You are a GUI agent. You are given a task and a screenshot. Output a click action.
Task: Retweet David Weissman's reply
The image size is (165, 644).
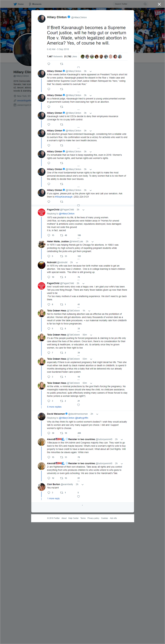coord(62,433)
